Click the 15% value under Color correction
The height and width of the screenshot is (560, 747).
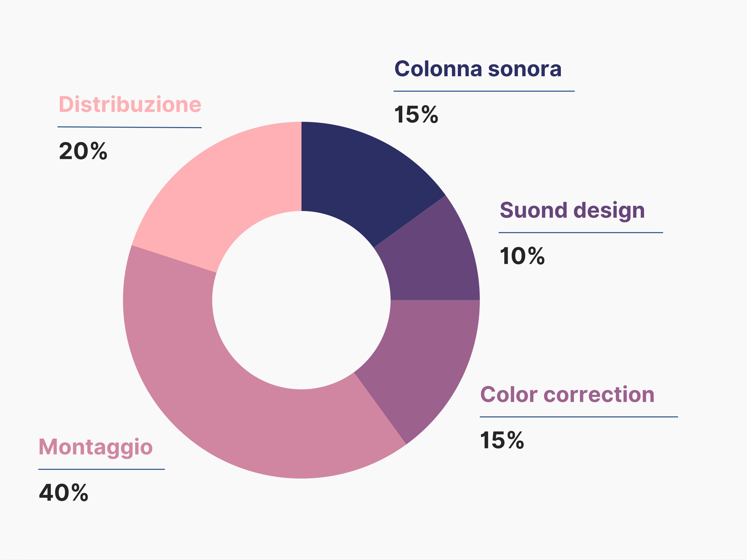click(502, 440)
